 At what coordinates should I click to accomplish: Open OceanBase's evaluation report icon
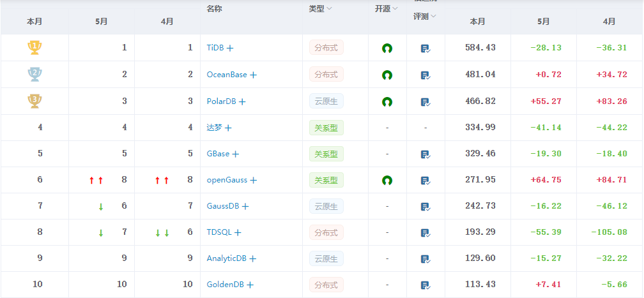pos(425,75)
